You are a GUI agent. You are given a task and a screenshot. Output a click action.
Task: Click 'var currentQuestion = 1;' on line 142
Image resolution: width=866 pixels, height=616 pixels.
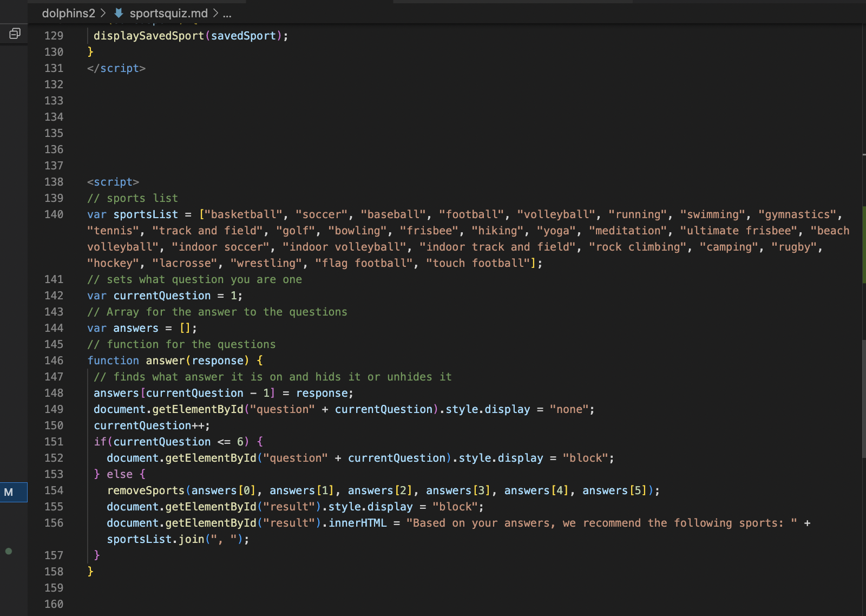coord(165,296)
